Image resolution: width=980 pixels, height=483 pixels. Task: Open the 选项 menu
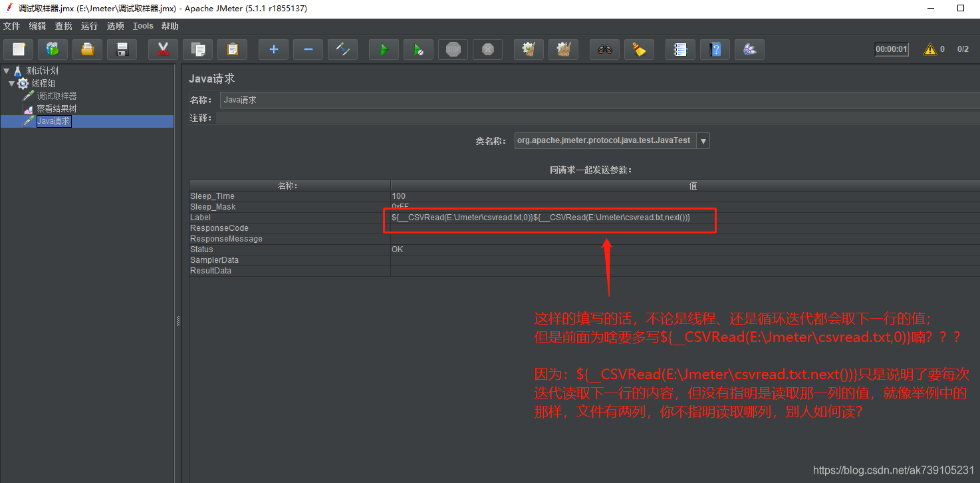[115, 26]
